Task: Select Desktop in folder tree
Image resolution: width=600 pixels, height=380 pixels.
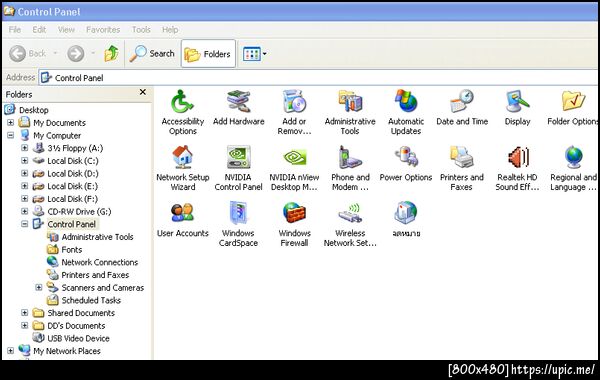Action: coord(34,110)
